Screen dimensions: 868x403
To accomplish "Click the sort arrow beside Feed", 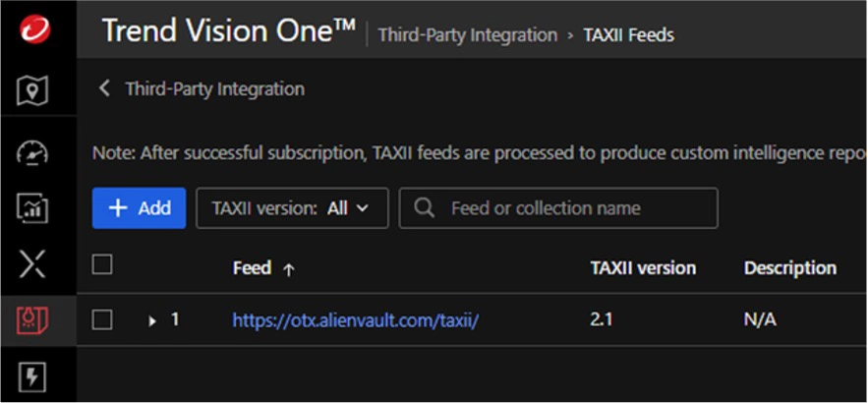I will (x=288, y=269).
